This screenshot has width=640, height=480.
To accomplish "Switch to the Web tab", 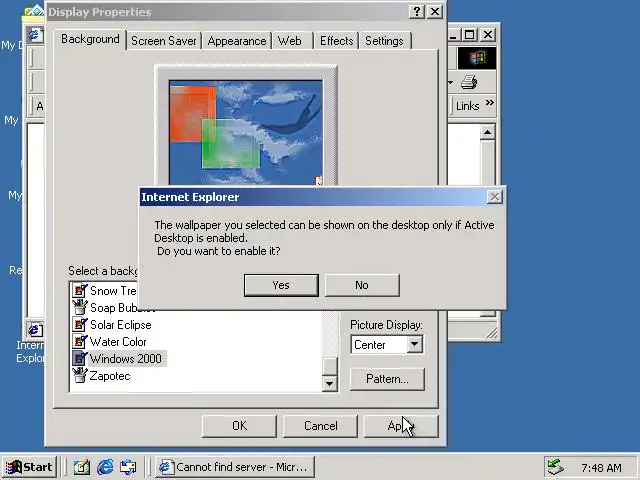I will pyautogui.click(x=289, y=41).
